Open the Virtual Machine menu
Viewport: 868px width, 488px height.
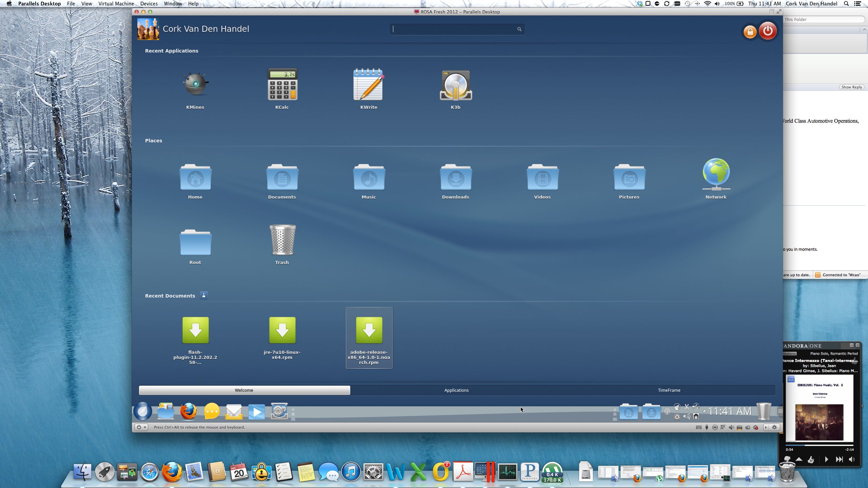116,4
